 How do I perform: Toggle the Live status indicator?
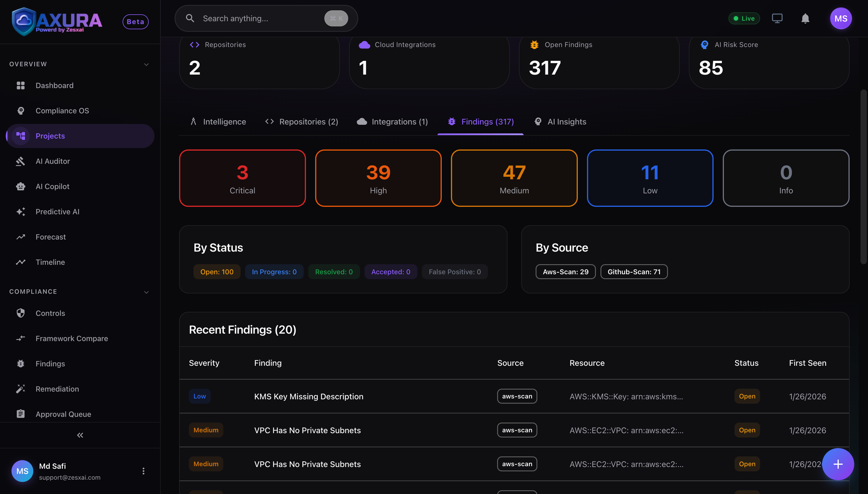point(744,18)
